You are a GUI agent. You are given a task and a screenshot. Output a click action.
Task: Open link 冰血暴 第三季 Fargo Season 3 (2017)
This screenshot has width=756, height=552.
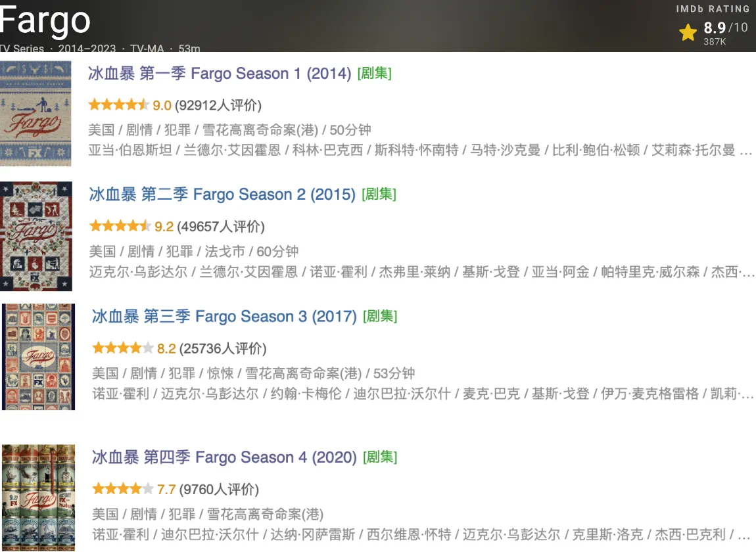[x=224, y=316]
